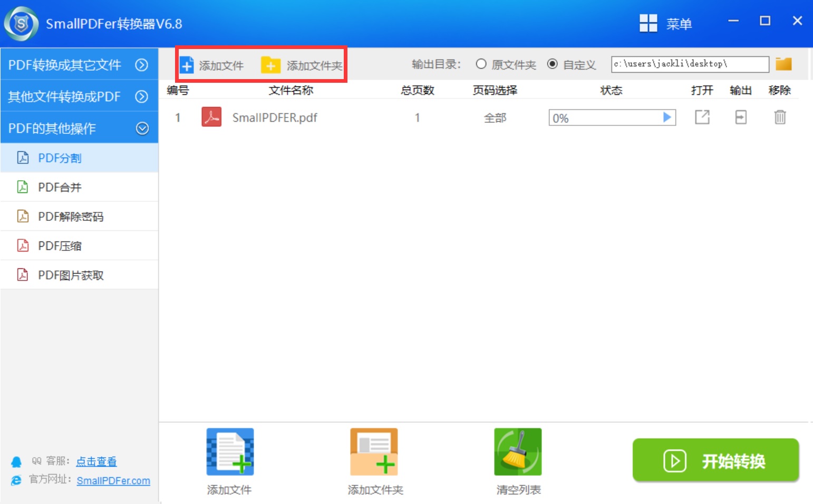Expand PDF转换成其它文件 section
Image resolution: width=813 pixels, height=504 pixels.
click(79, 65)
